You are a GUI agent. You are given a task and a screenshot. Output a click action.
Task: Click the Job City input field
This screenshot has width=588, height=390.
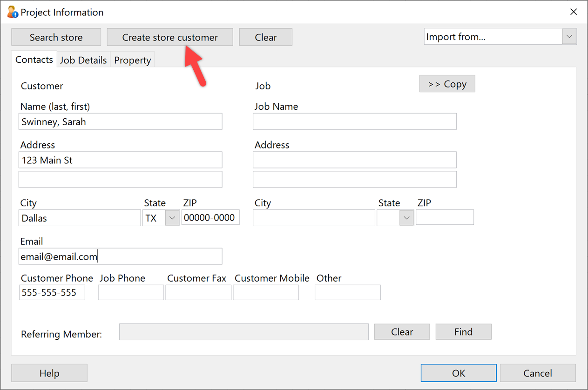pos(314,218)
